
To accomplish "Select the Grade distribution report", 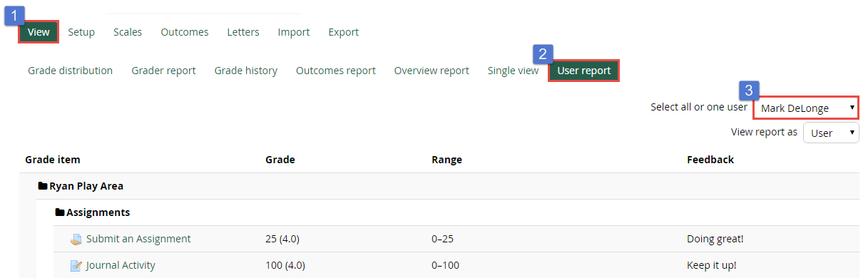I will click(x=71, y=71).
